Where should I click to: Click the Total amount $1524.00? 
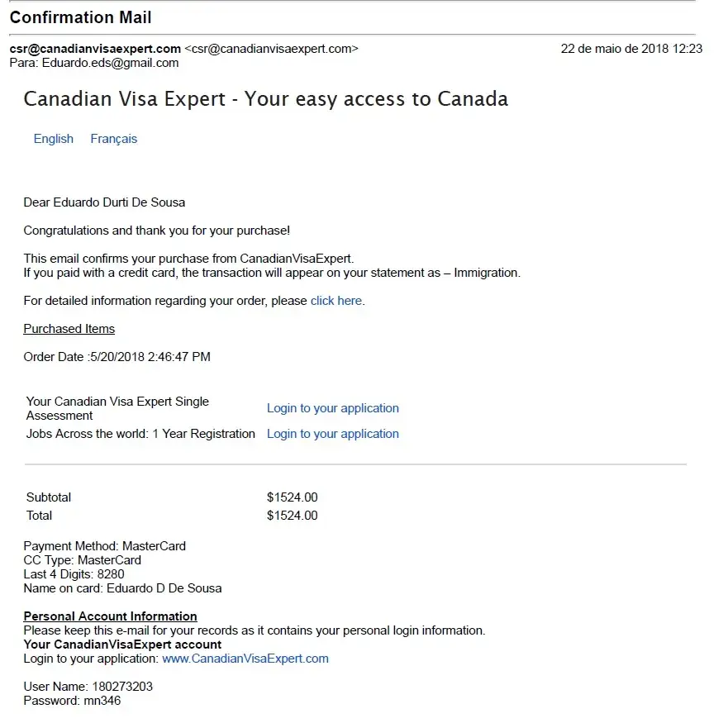click(292, 516)
